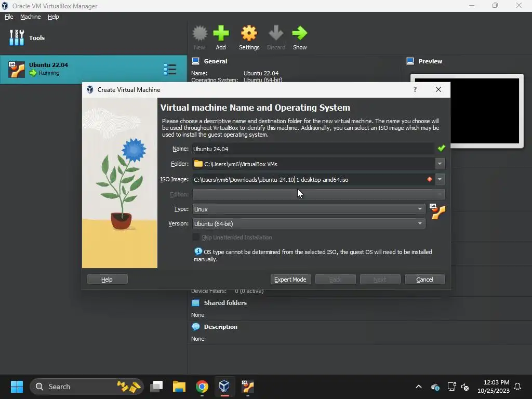Click the red ISO image warning icon
The image size is (532, 399).
(x=430, y=179)
